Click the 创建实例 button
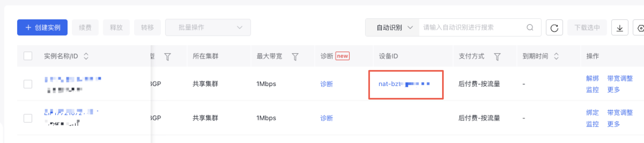Screen dimensions: 644x143 pos(42,27)
